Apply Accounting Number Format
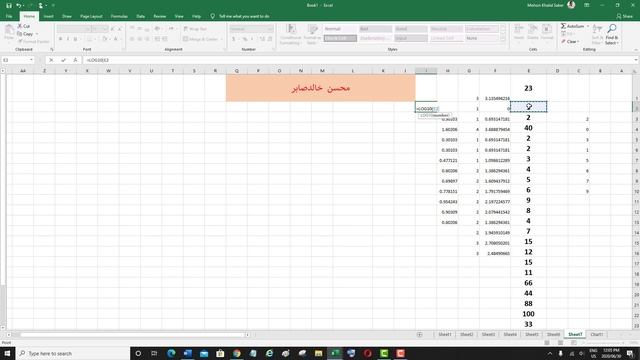This screenshot has width=640, height=360. pyautogui.click(x=234, y=39)
